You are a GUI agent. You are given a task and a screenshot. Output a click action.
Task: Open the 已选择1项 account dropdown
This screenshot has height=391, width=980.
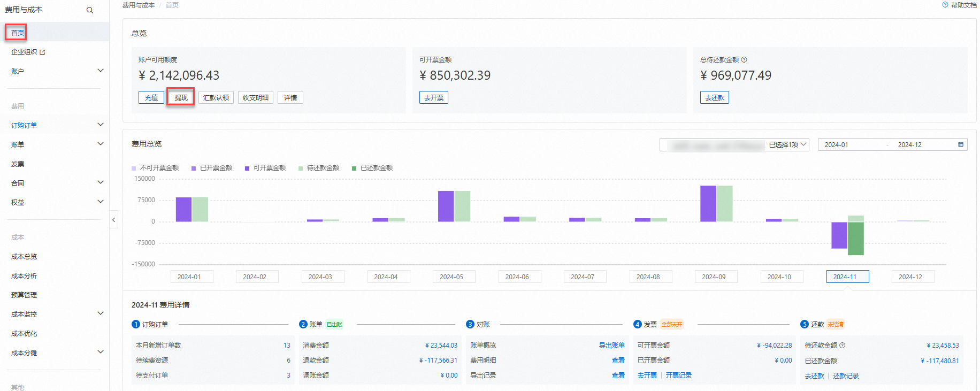[734, 145]
